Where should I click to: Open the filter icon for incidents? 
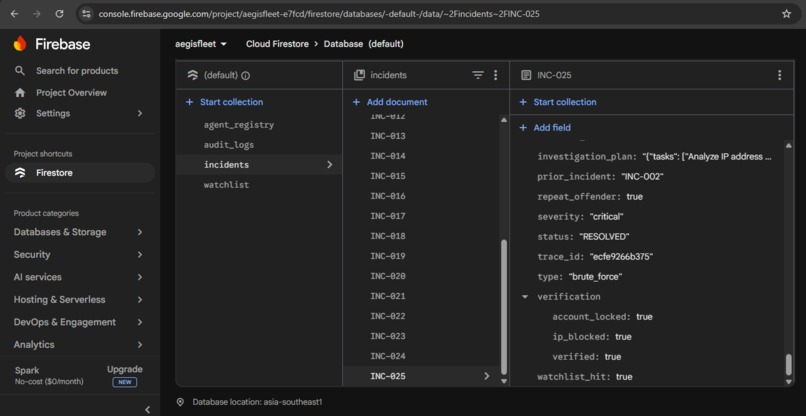(478, 75)
